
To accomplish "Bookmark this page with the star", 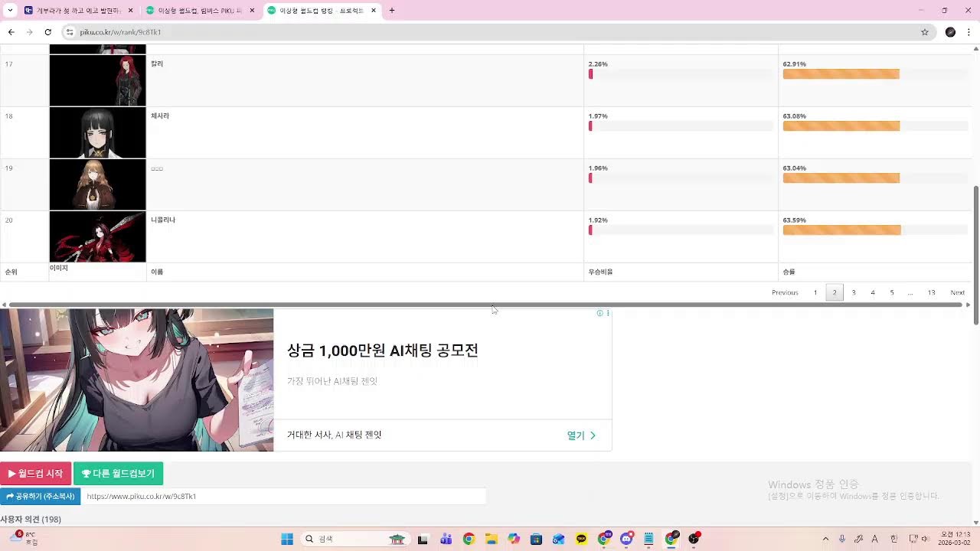I will click(924, 32).
